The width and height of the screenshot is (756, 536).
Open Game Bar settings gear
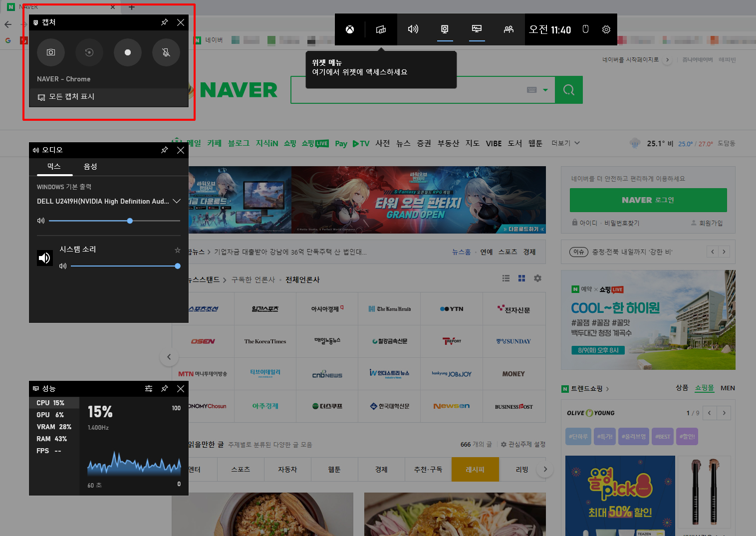(606, 29)
